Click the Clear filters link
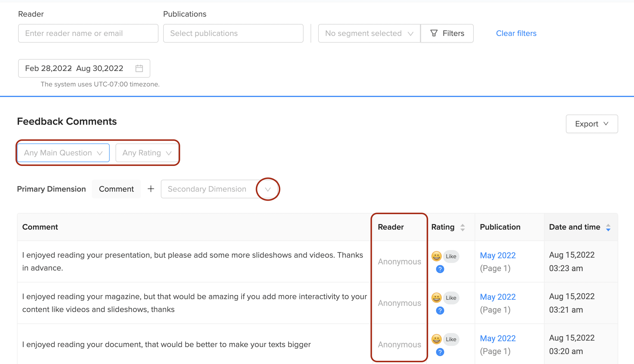The width and height of the screenshot is (634, 364). click(x=516, y=33)
